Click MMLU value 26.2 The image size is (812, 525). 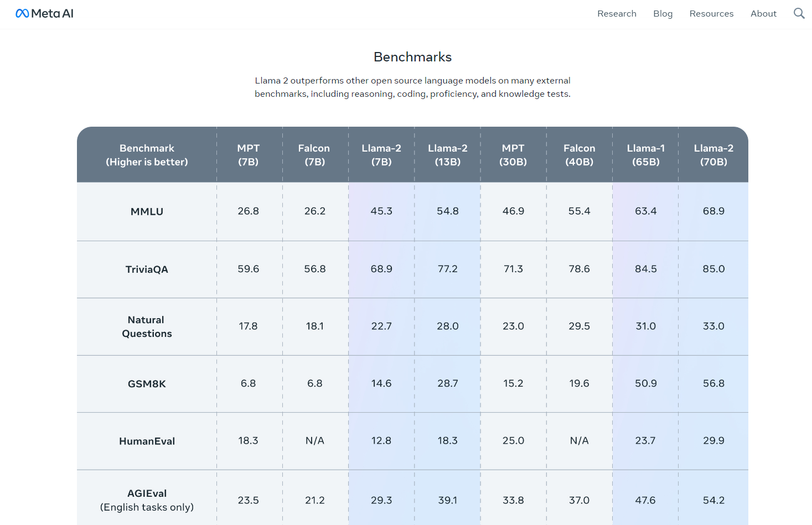coord(315,211)
